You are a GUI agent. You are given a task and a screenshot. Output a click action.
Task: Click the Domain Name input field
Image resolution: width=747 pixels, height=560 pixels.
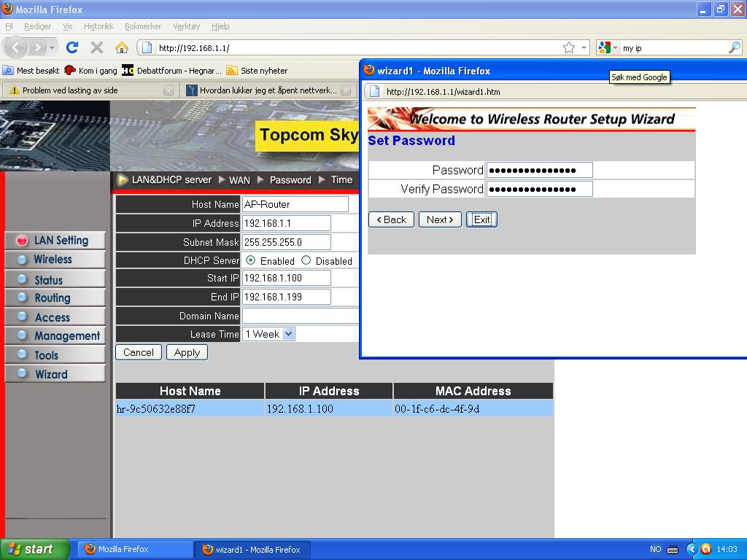pyautogui.click(x=301, y=315)
